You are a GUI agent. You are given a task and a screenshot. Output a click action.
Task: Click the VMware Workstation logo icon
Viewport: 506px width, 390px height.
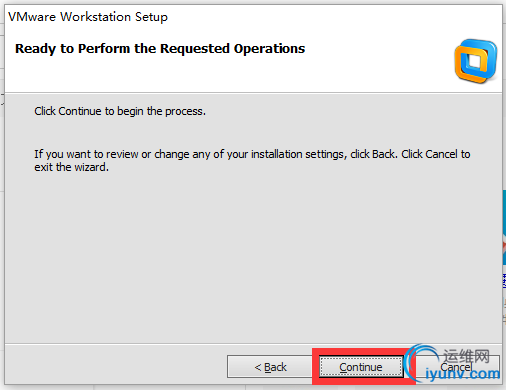(x=476, y=61)
